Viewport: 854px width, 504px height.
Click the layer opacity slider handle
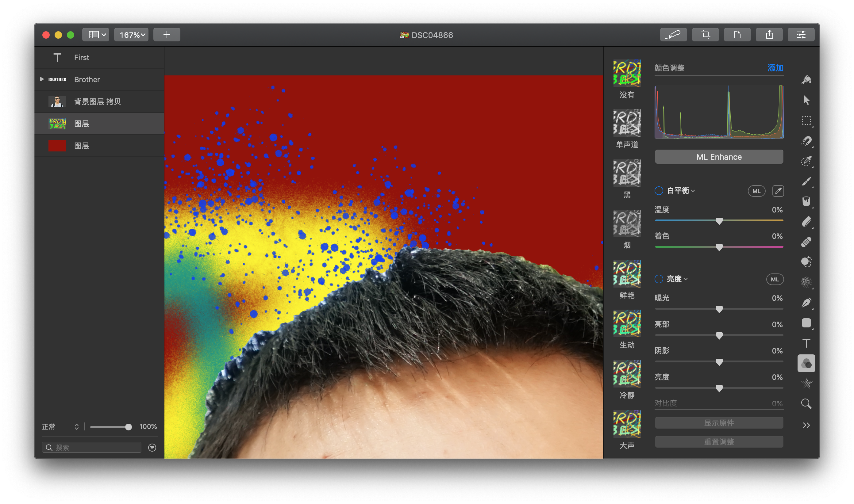[128, 427]
